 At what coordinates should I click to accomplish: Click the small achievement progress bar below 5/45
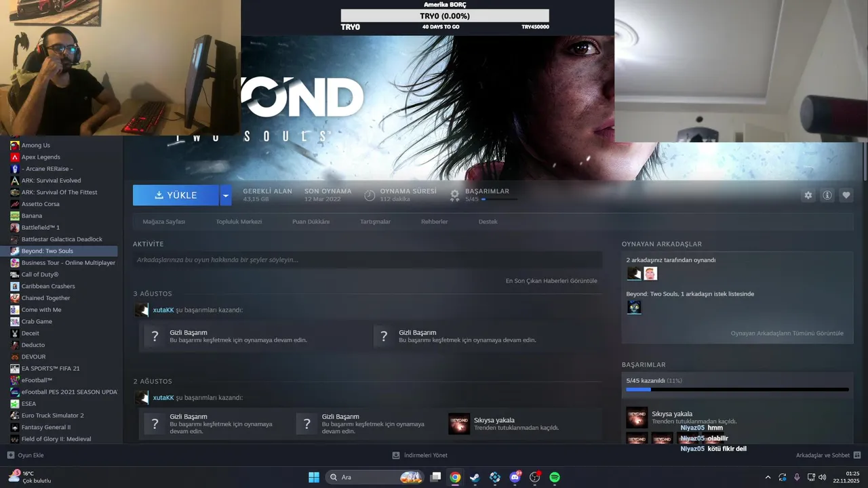(499, 199)
